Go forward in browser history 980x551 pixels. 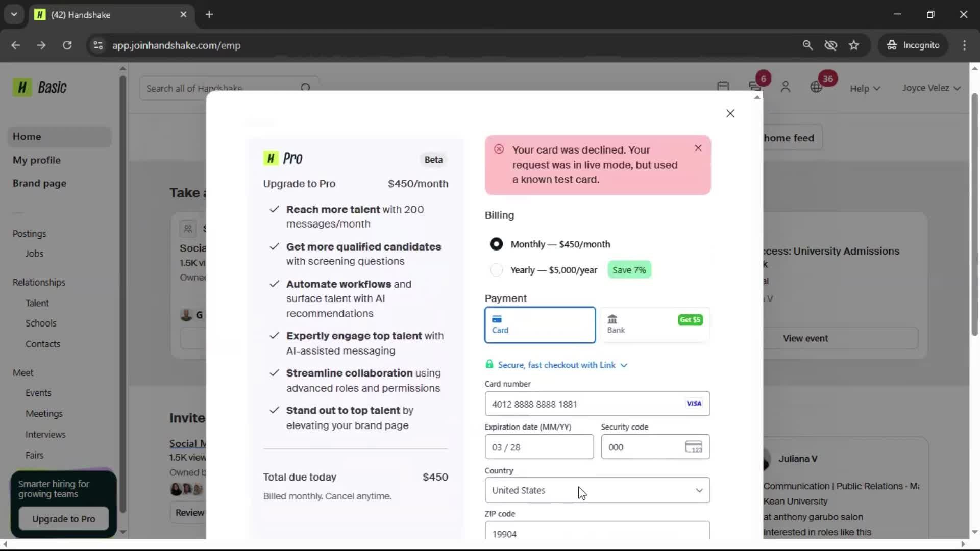41,45
